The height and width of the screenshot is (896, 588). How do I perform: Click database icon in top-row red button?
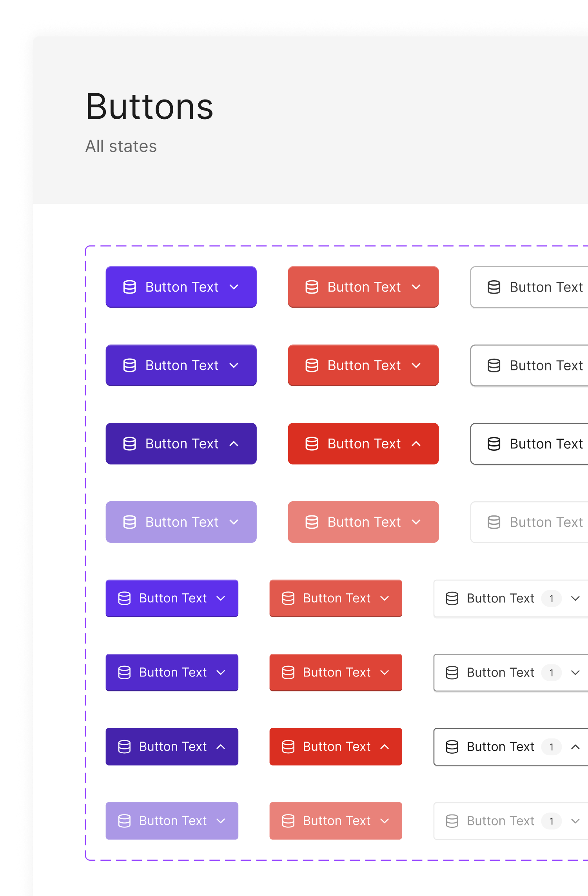click(x=312, y=287)
